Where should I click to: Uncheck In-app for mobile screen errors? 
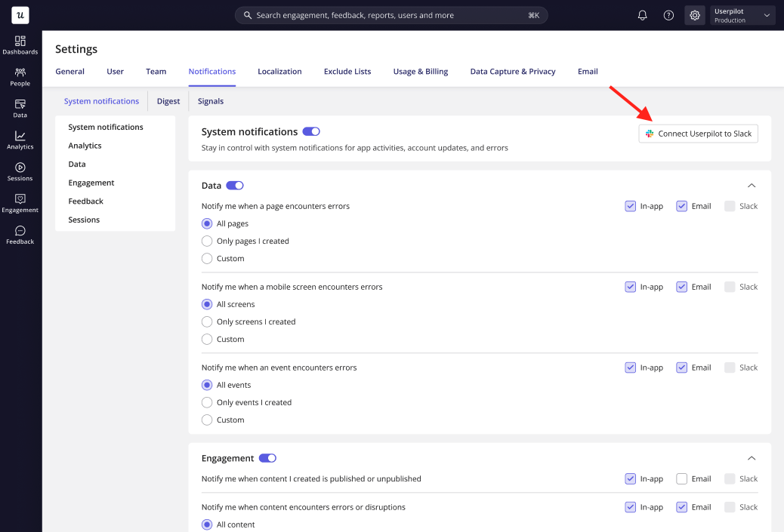coord(630,287)
